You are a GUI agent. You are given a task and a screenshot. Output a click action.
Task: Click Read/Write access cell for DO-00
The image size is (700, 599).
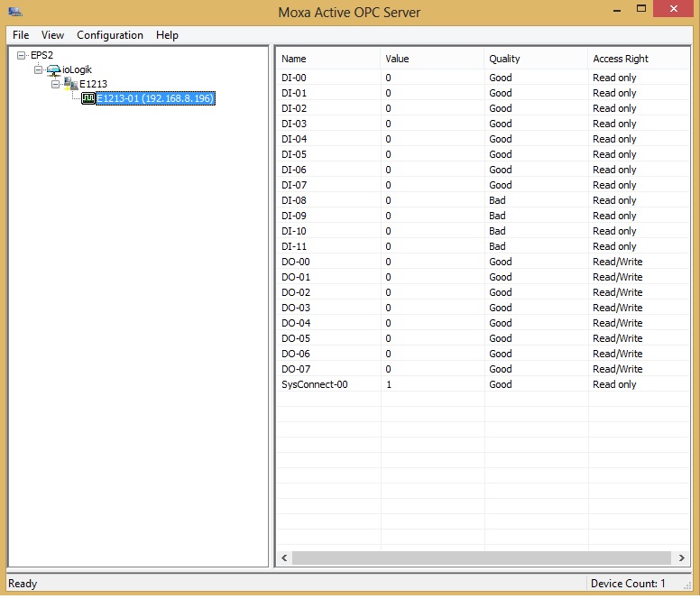click(x=617, y=262)
